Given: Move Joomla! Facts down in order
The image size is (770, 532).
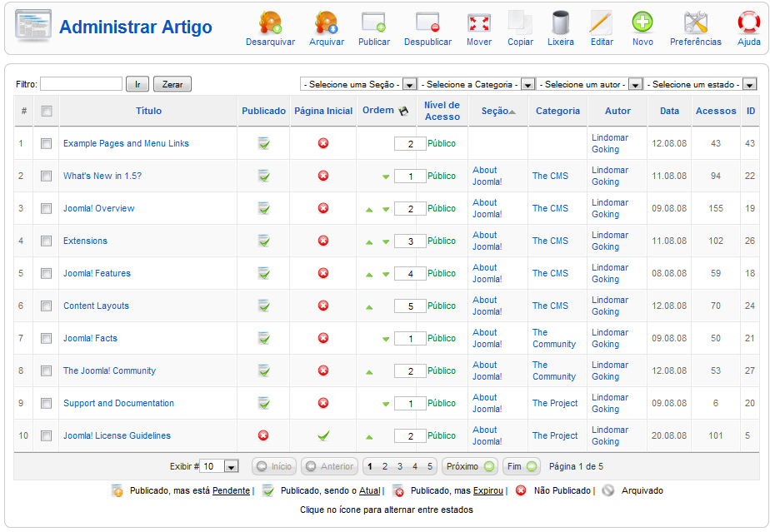Looking at the screenshot, I should [x=386, y=339].
